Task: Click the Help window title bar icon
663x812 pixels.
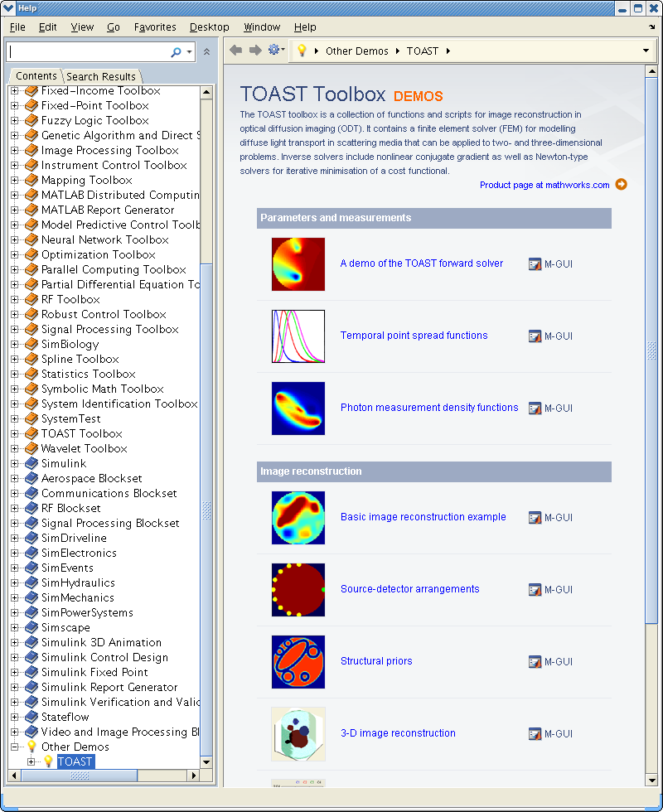Action: tap(8, 7)
